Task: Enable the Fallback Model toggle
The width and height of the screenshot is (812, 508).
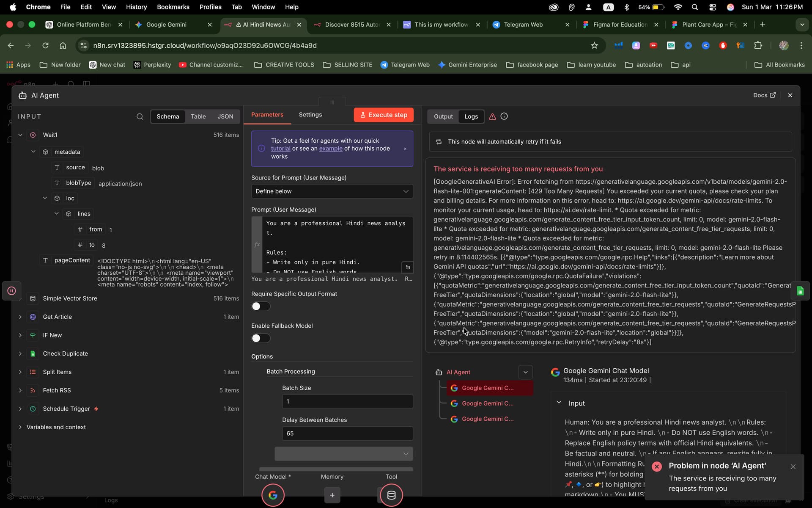Action: pos(261,338)
